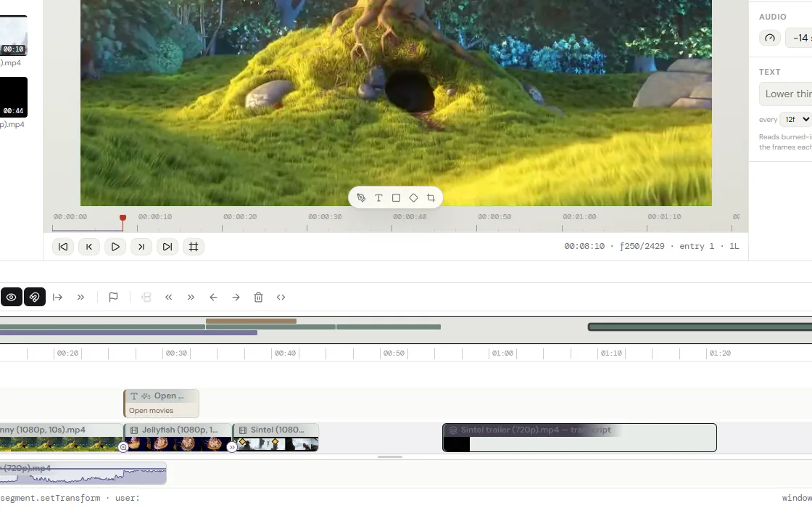Select the Jellyfish (1080p) clip

(x=178, y=438)
